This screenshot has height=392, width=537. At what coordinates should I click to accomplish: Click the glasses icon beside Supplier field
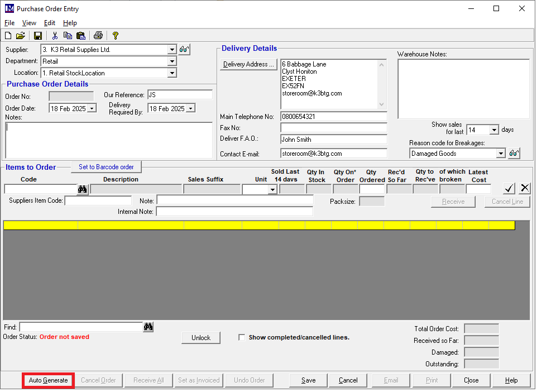pos(185,50)
